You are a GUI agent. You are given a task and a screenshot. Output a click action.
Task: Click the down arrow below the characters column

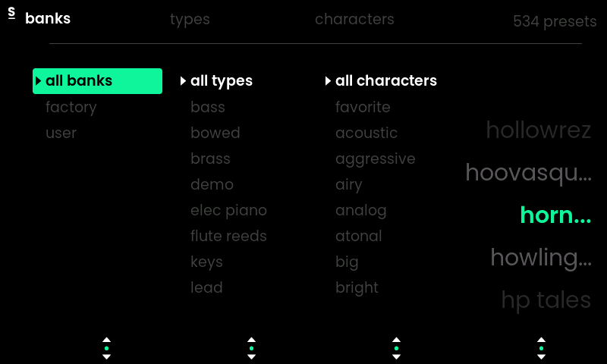pyautogui.click(x=396, y=357)
